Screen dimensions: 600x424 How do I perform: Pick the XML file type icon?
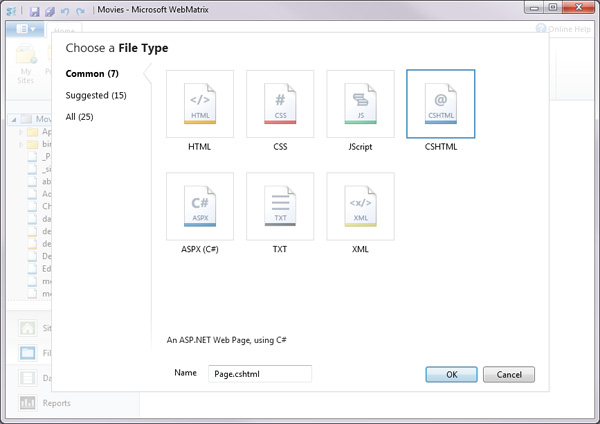(x=360, y=206)
